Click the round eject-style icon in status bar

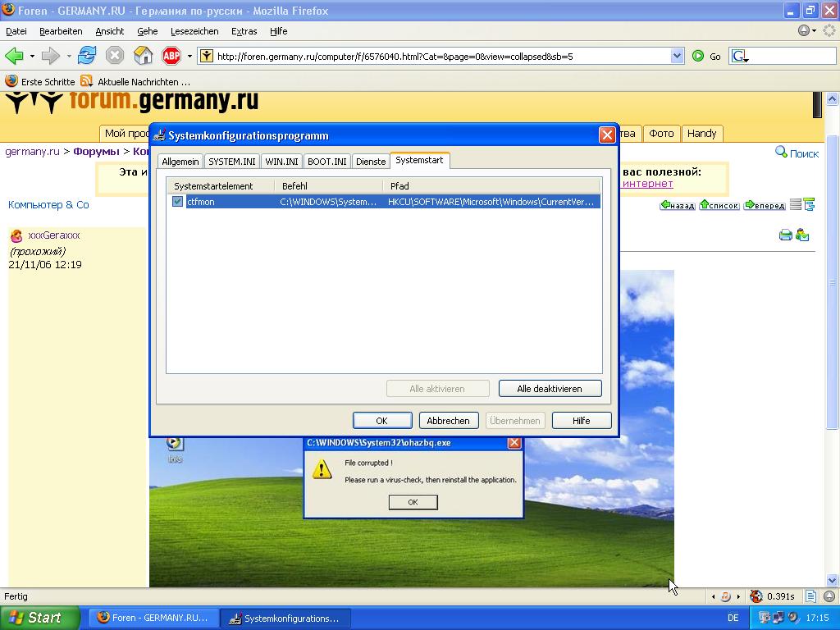[x=829, y=596]
